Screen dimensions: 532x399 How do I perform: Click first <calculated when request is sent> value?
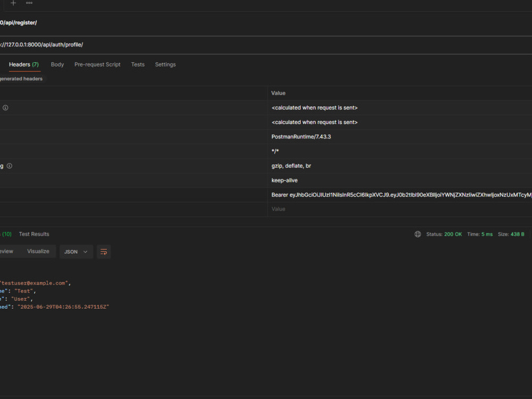pyautogui.click(x=314, y=108)
